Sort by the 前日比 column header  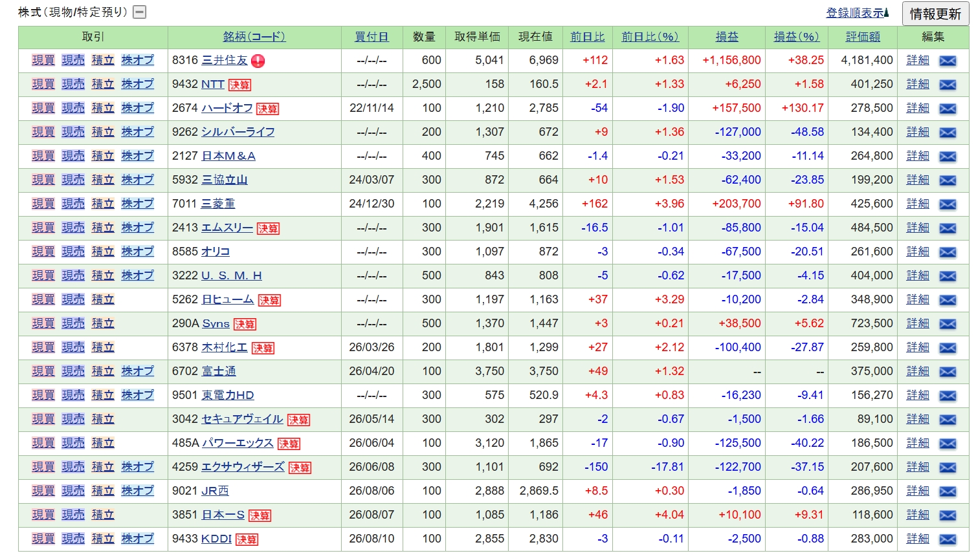click(x=588, y=37)
